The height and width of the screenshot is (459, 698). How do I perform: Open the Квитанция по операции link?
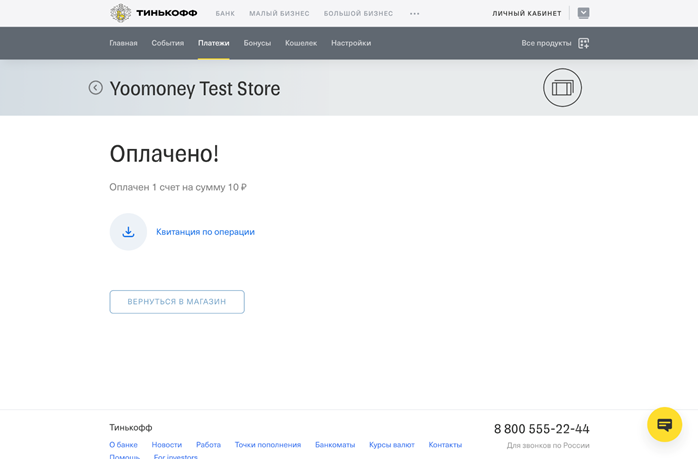click(x=205, y=232)
